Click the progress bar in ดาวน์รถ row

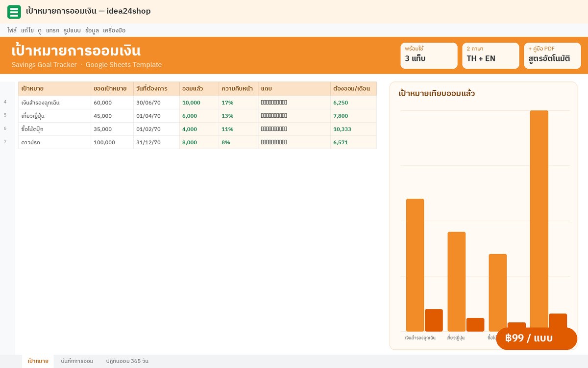click(x=274, y=142)
